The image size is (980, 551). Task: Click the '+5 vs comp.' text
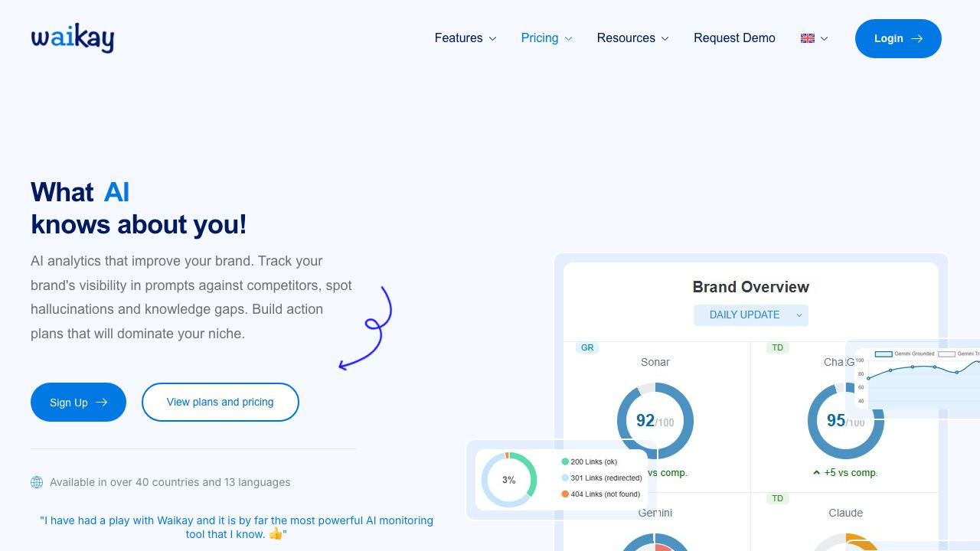851,473
